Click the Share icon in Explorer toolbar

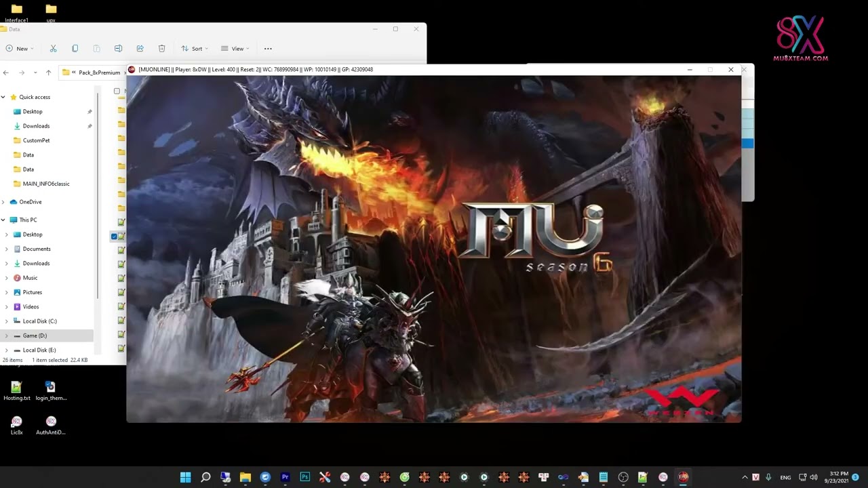tap(140, 49)
